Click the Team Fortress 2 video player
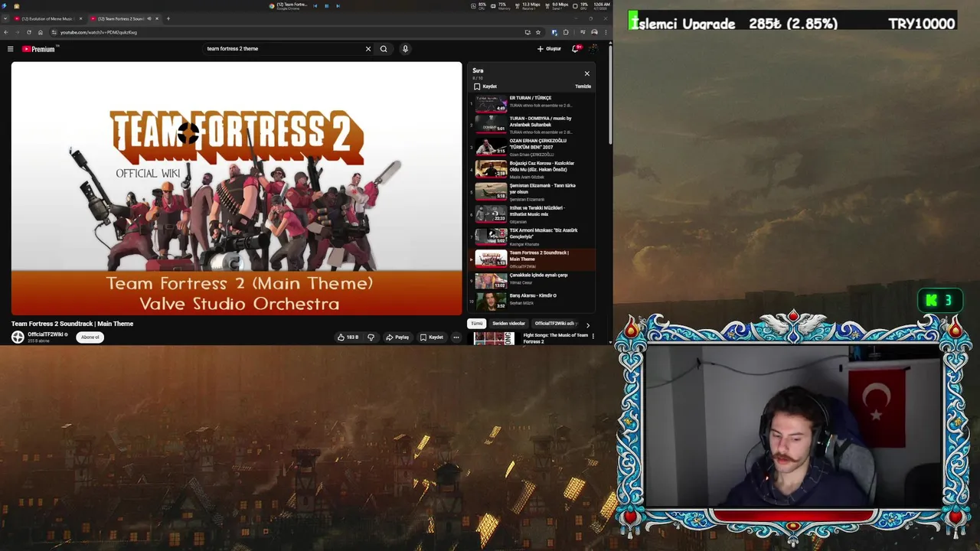The height and width of the screenshot is (551, 980). click(x=237, y=188)
